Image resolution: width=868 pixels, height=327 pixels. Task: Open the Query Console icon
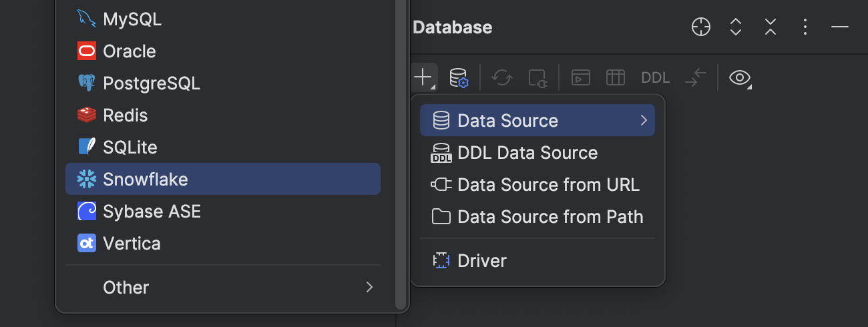tap(581, 77)
